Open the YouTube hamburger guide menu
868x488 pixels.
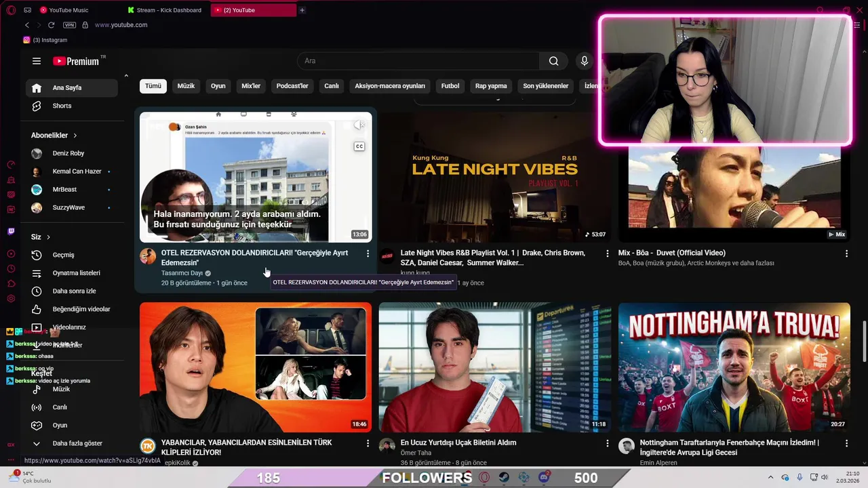pyautogui.click(x=37, y=61)
